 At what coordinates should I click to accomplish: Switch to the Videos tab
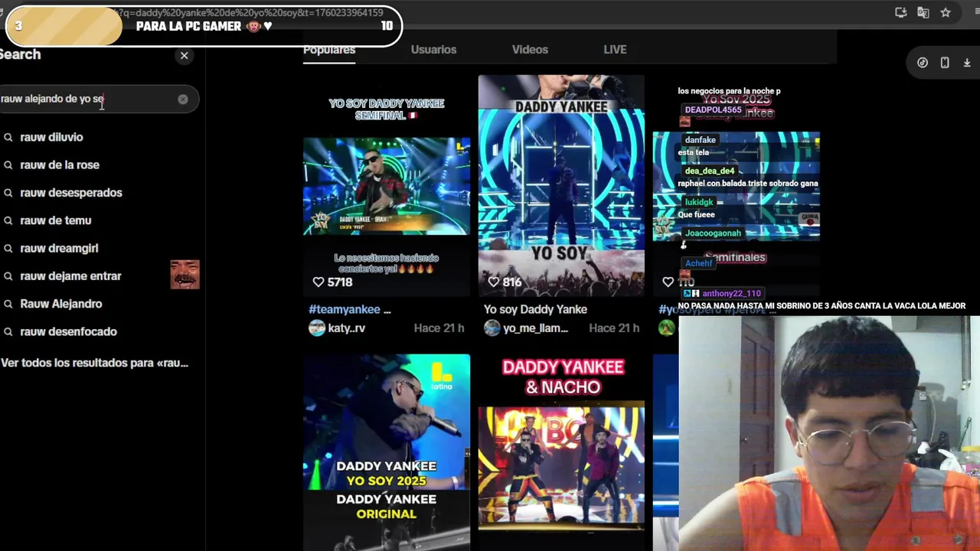pyautogui.click(x=530, y=50)
